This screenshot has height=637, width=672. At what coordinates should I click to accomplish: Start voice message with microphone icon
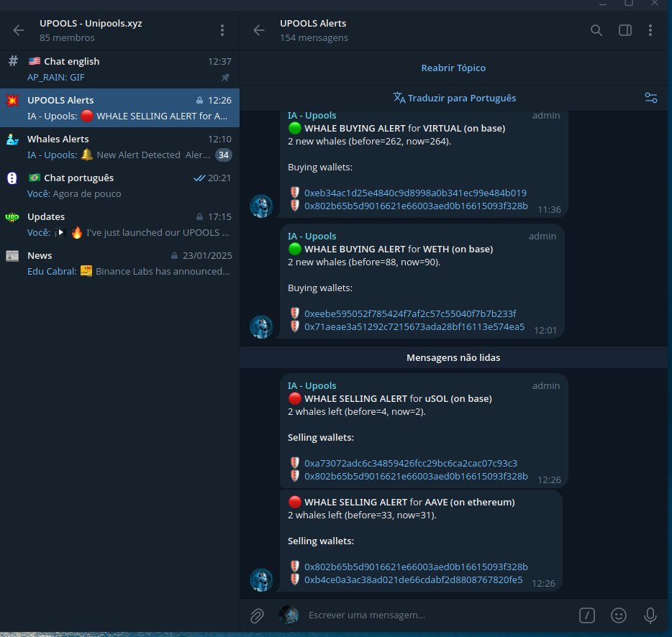(650, 615)
